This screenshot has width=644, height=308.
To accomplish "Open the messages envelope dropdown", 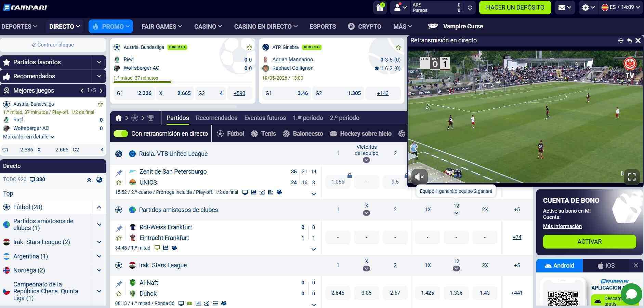I will [565, 8].
